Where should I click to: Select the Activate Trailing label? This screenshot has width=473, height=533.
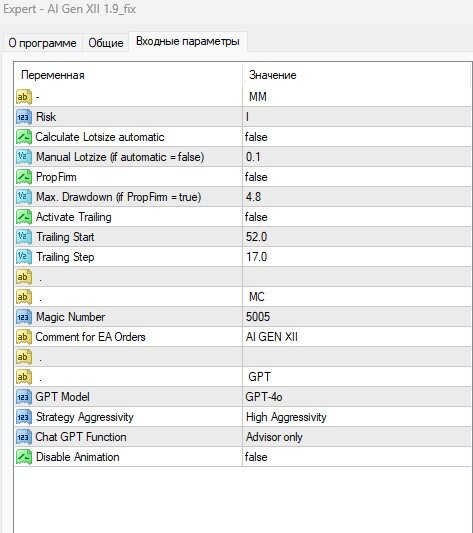[x=74, y=217]
